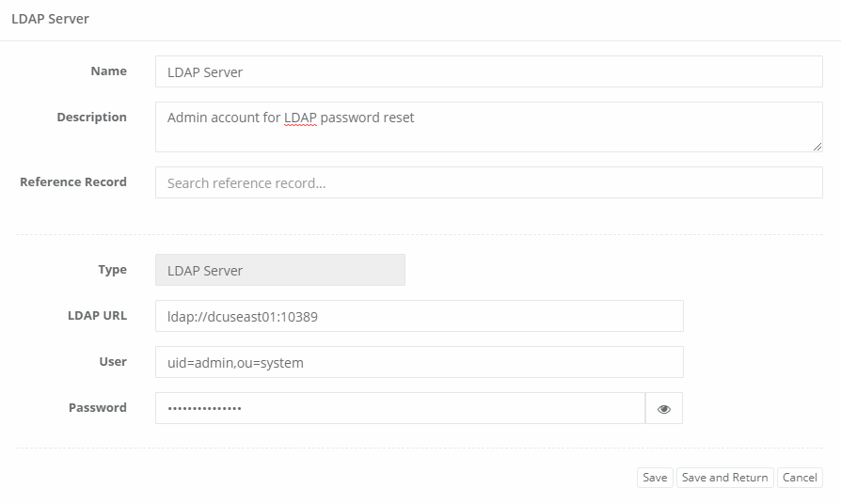Screen dimensions: 841x504
Task: Open the Search reference record field
Action: coord(488,182)
